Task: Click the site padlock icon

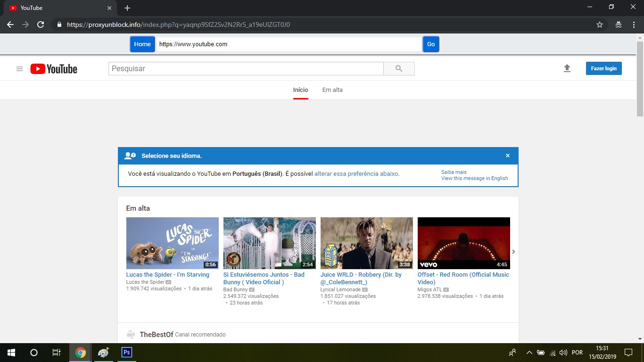Action: (x=59, y=25)
